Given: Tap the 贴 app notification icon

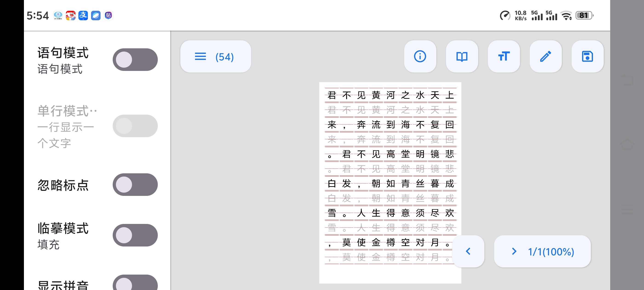Looking at the screenshot, I should [x=108, y=15].
